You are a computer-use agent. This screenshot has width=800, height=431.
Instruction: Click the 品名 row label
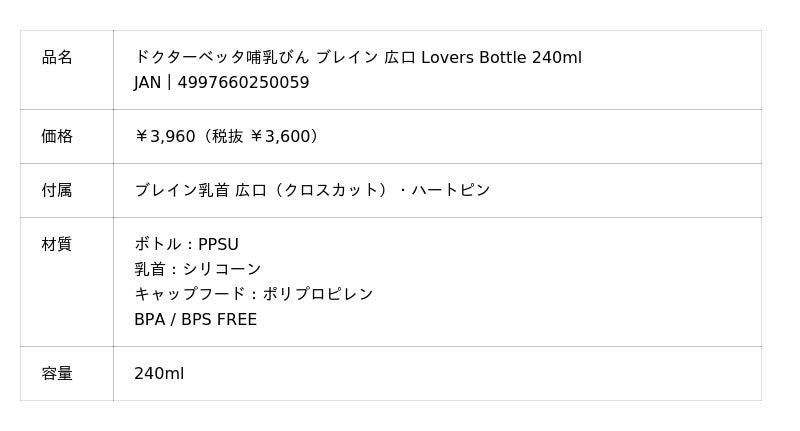click(x=57, y=58)
